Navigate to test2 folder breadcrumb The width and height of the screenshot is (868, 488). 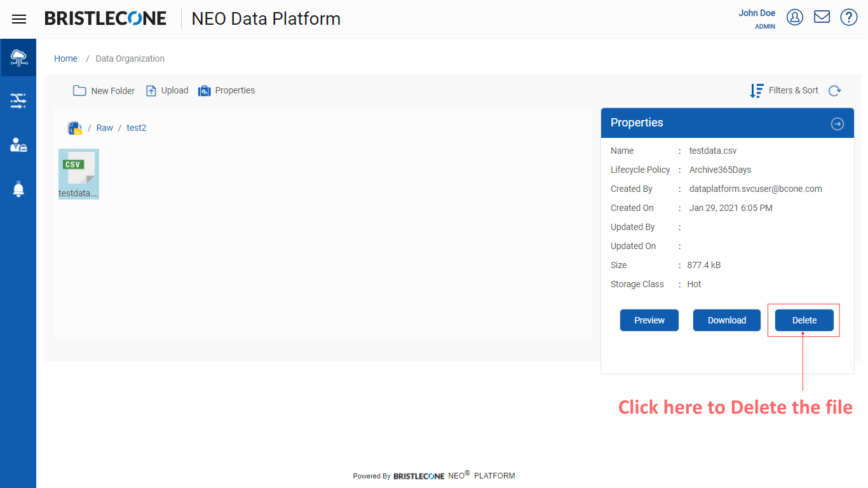[x=137, y=128]
